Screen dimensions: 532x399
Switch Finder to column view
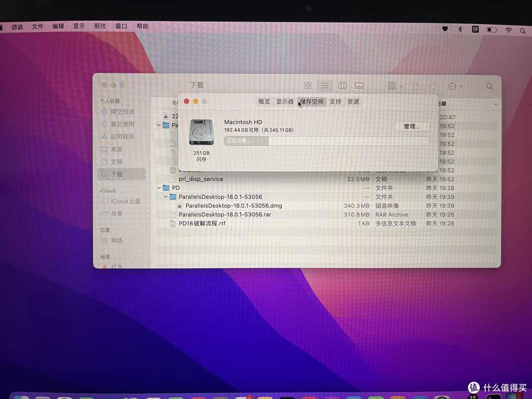point(342,86)
